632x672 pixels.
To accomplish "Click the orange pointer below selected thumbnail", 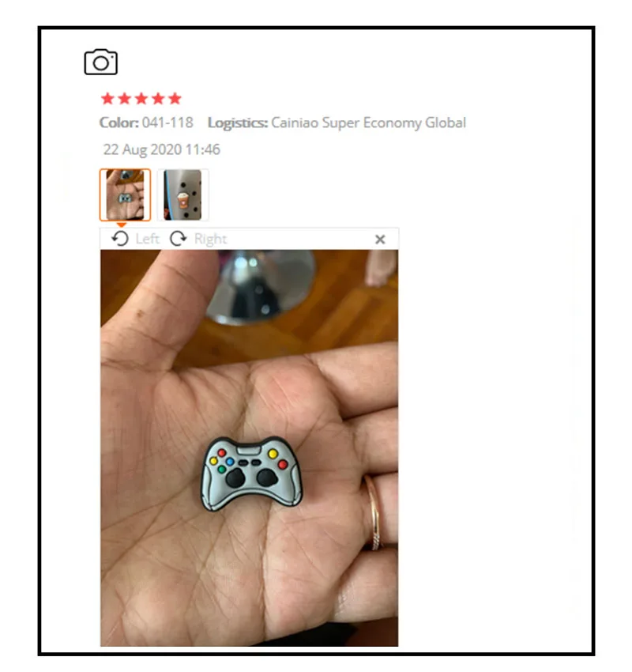I will pos(122,225).
